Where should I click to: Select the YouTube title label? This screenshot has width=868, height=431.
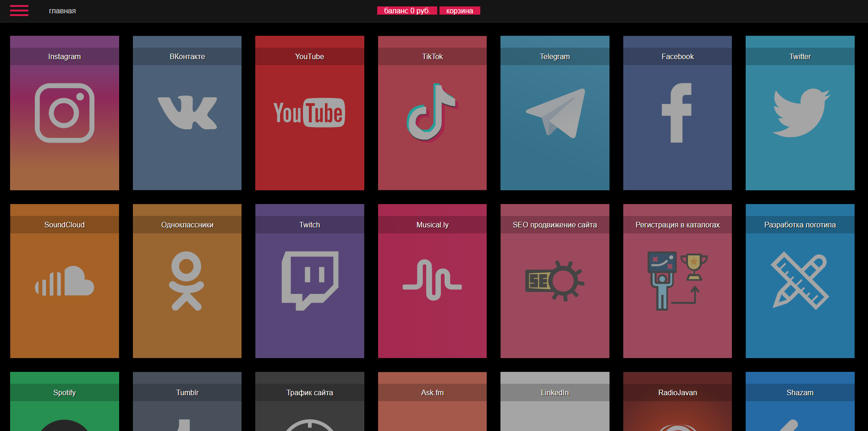309,56
